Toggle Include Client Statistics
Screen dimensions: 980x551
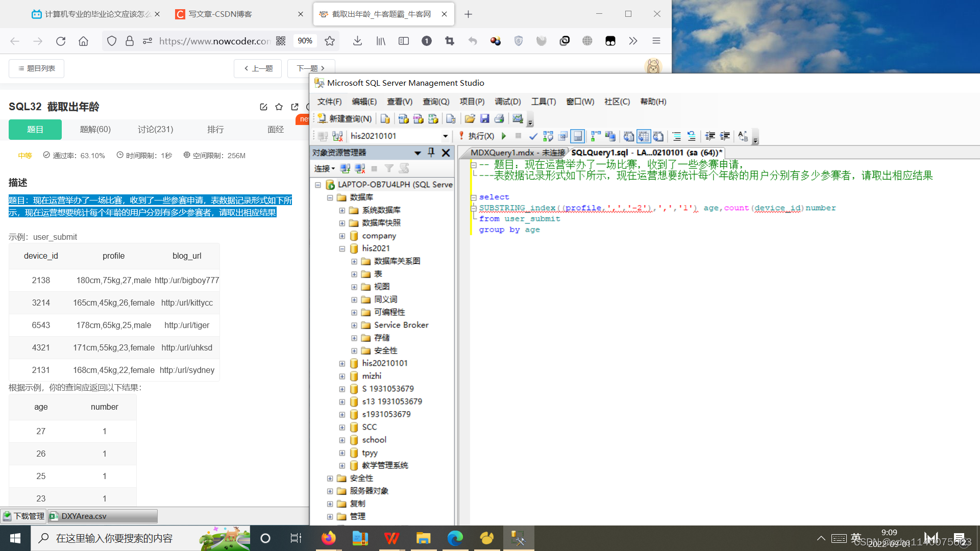tap(610, 136)
